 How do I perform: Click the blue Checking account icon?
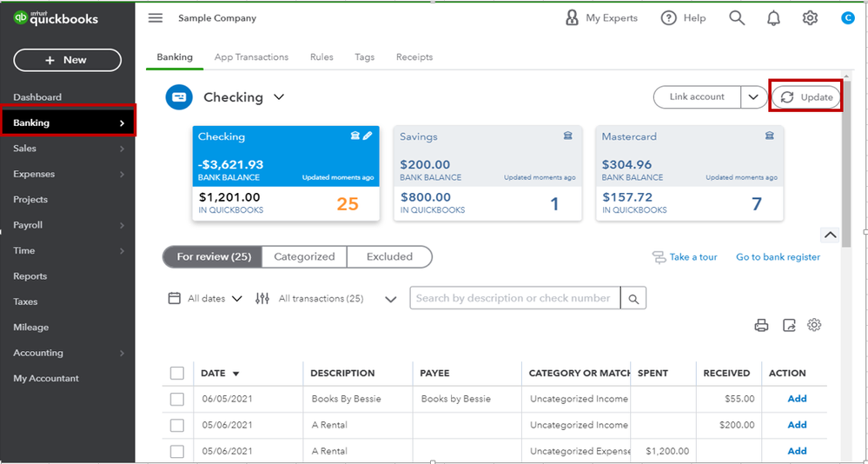(x=179, y=98)
